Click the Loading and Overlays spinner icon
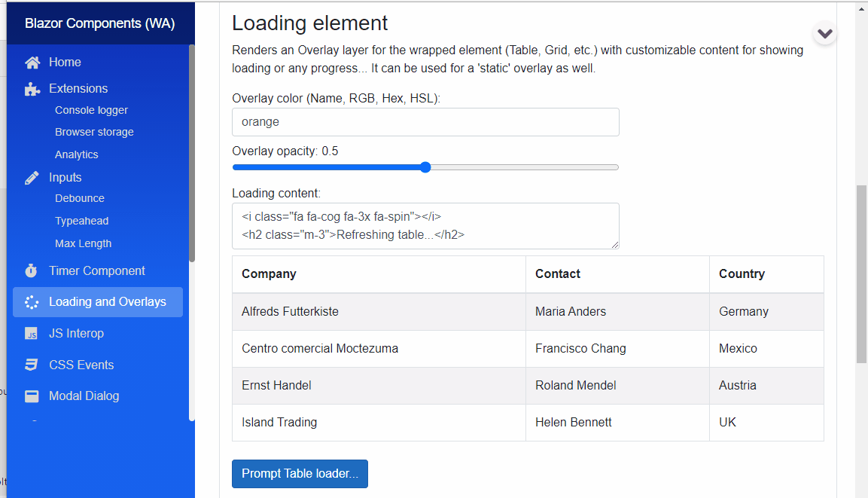This screenshot has width=868, height=498. pos(31,301)
